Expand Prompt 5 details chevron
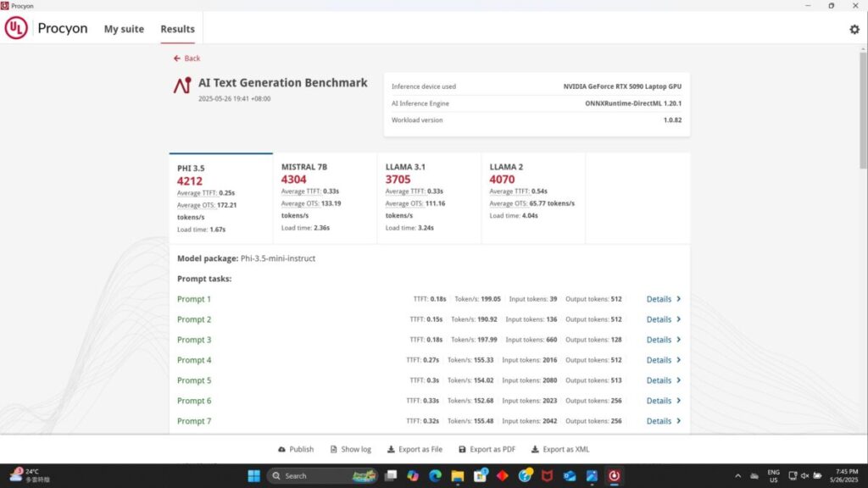 pos(679,380)
